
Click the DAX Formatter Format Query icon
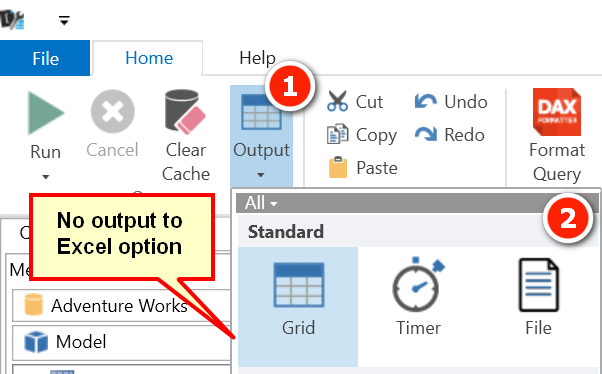557,112
